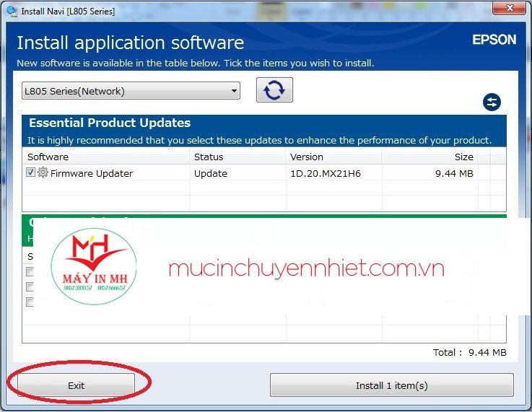The width and height of the screenshot is (532, 412).
Task: Open the L805 Series(Network) dropdown
Action: point(130,91)
